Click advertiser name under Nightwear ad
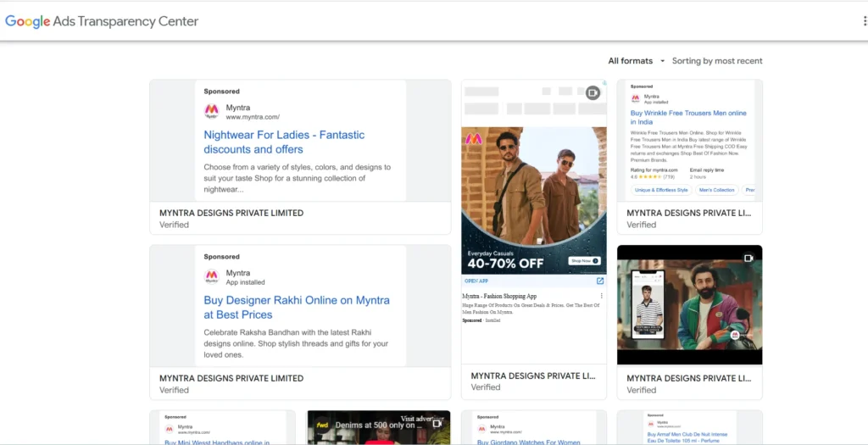This screenshot has width=868, height=445. (x=231, y=213)
